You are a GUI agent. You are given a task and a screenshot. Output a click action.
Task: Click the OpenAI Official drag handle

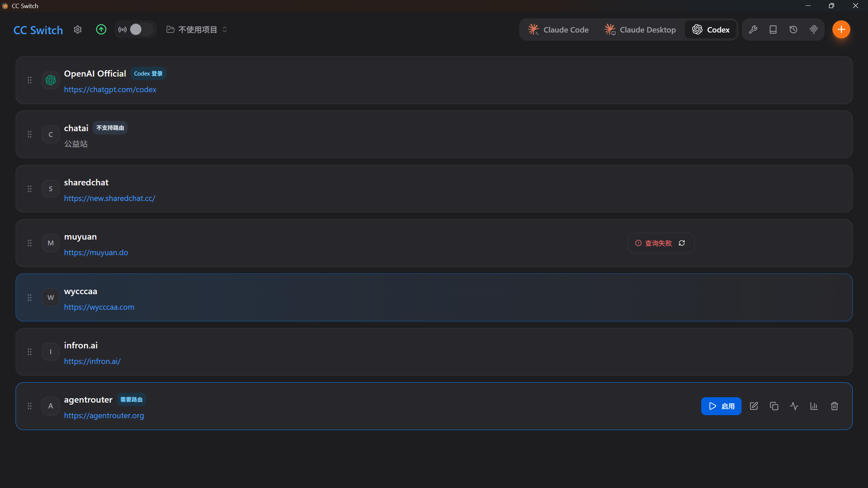tap(29, 80)
